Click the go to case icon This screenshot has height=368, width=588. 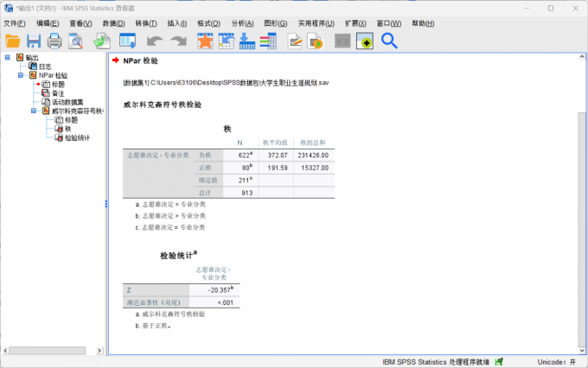pyautogui.click(x=247, y=41)
